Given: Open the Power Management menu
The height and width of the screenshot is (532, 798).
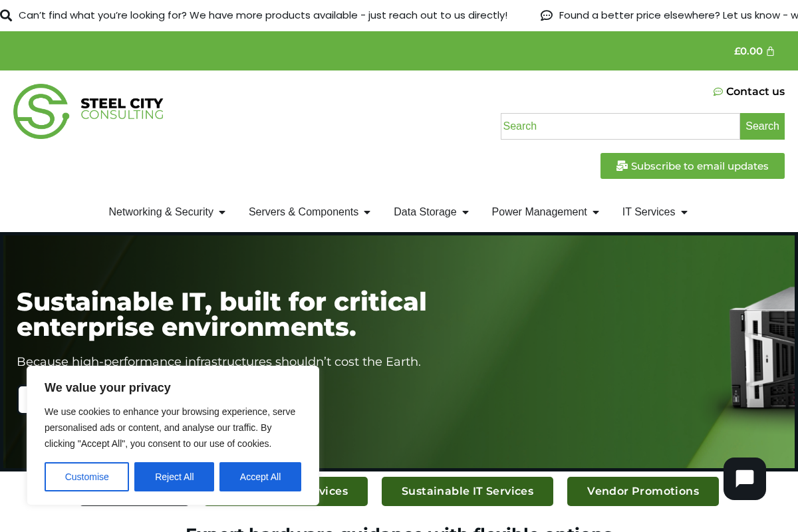Looking at the screenshot, I should [545, 212].
